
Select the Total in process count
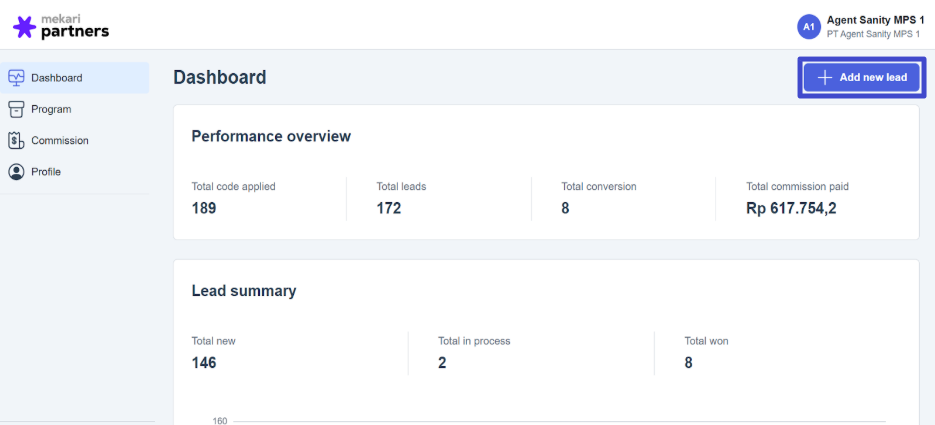442,362
